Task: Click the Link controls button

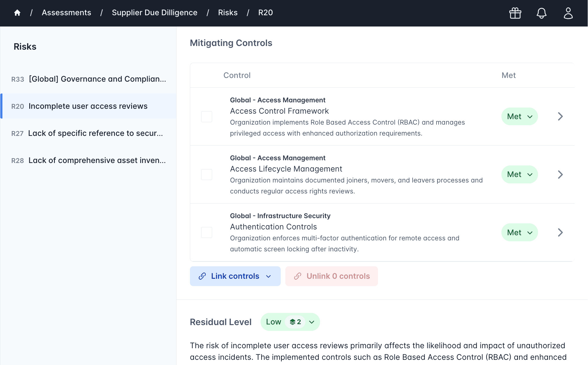Action: [x=235, y=276]
